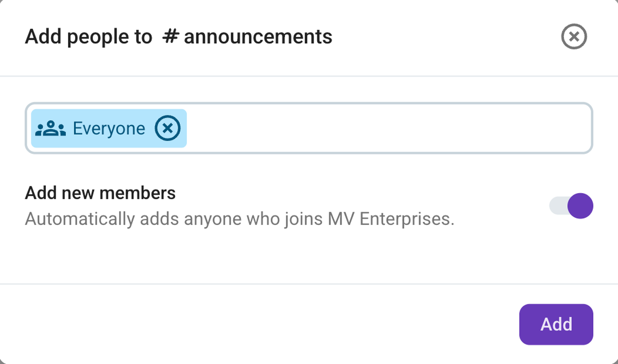Click the Add new members heading

coord(99,193)
